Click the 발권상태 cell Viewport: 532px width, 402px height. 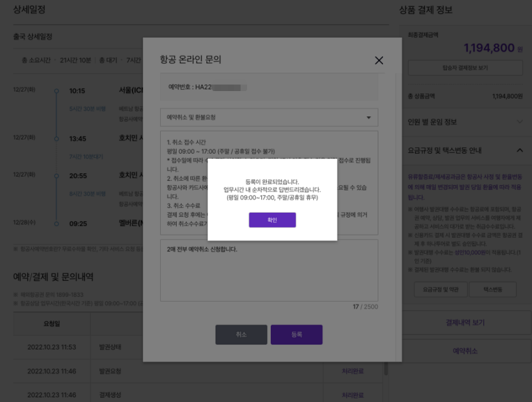tap(110, 347)
